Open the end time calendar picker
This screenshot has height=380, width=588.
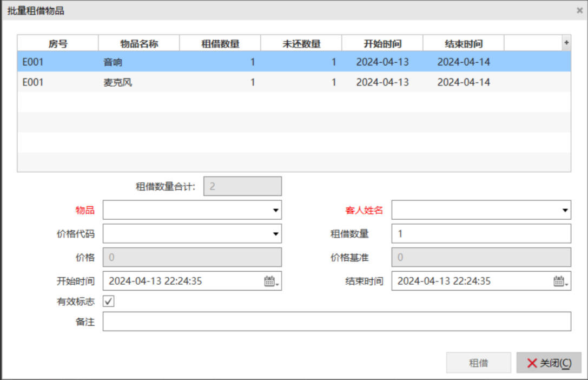pos(560,281)
